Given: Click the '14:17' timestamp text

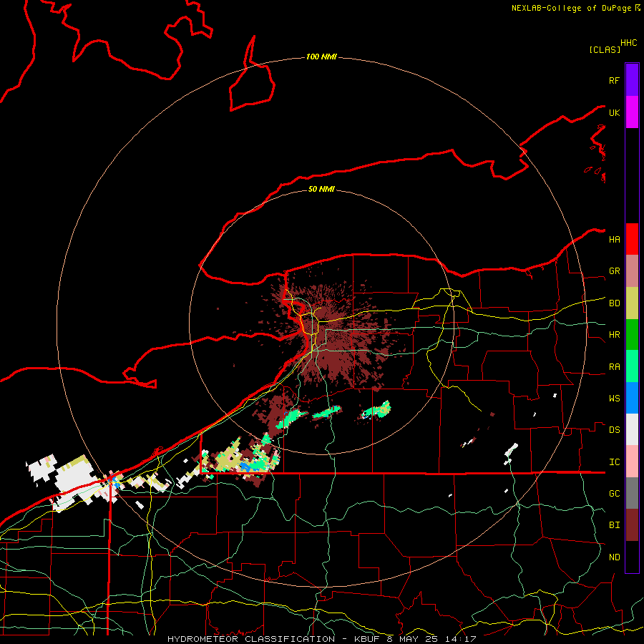Looking at the screenshot, I should pos(462,639).
